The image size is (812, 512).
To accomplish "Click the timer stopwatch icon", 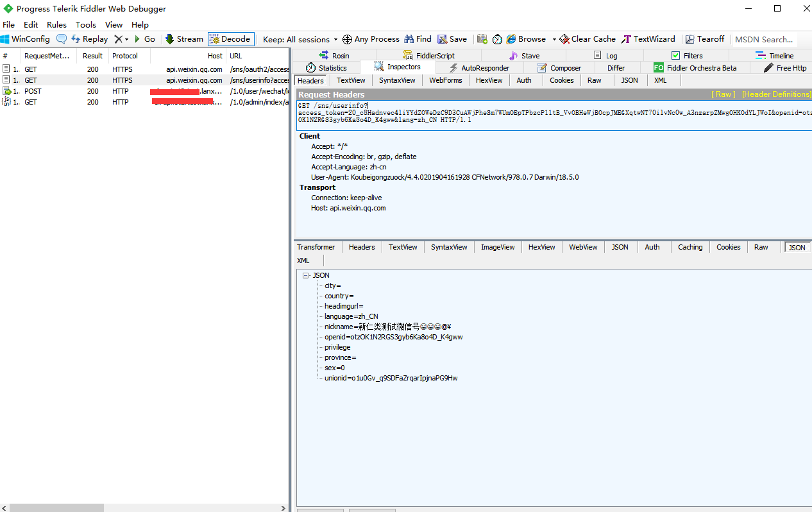I will [x=498, y=39].
